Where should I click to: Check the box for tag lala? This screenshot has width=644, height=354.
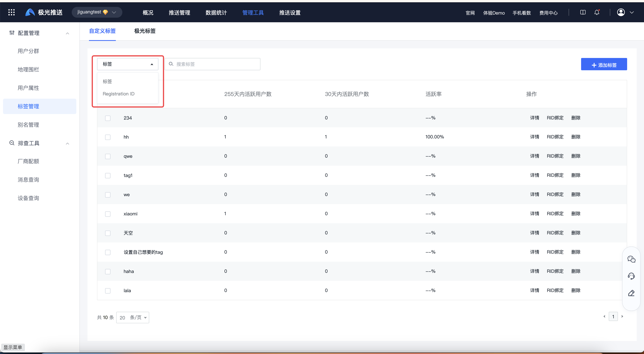108,291
